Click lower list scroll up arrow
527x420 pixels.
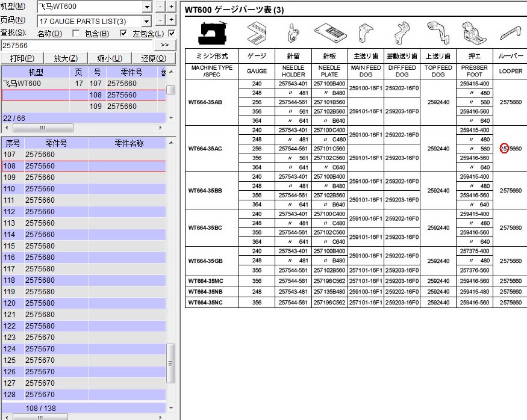tap(171, 143)
